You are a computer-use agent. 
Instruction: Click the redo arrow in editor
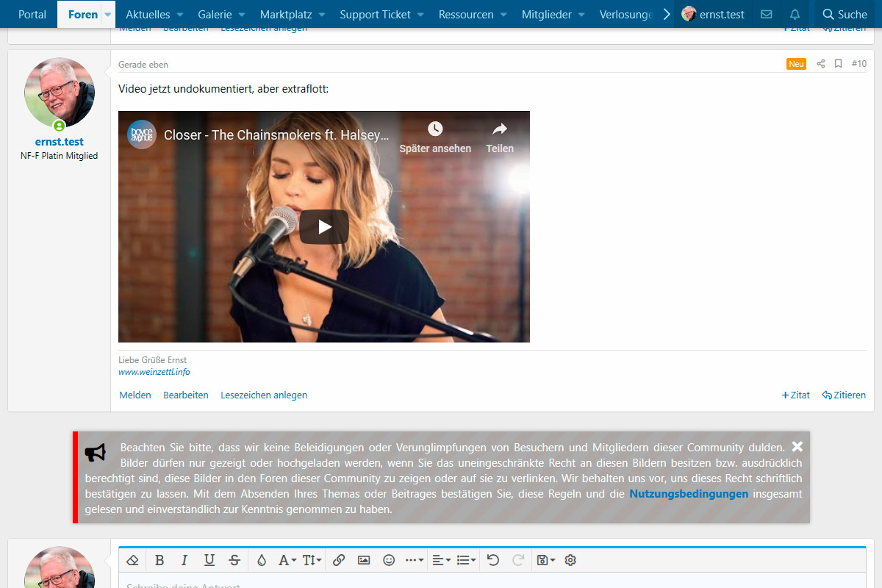click(x=518, y=560)
